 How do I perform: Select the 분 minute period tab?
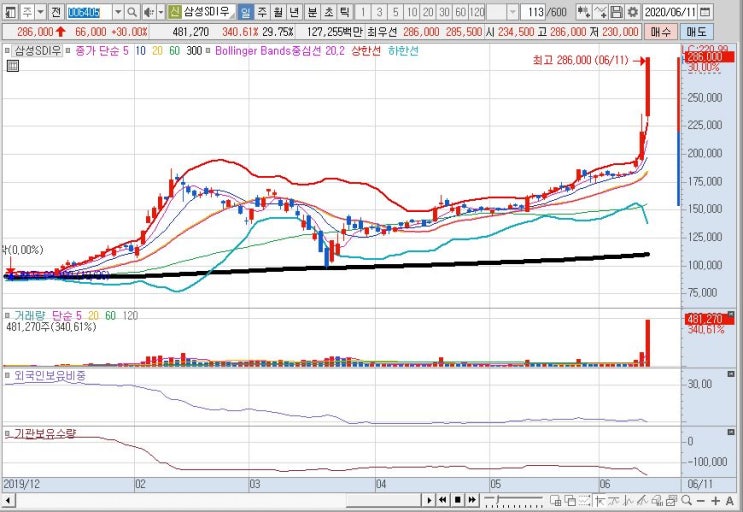coord(312,12)
